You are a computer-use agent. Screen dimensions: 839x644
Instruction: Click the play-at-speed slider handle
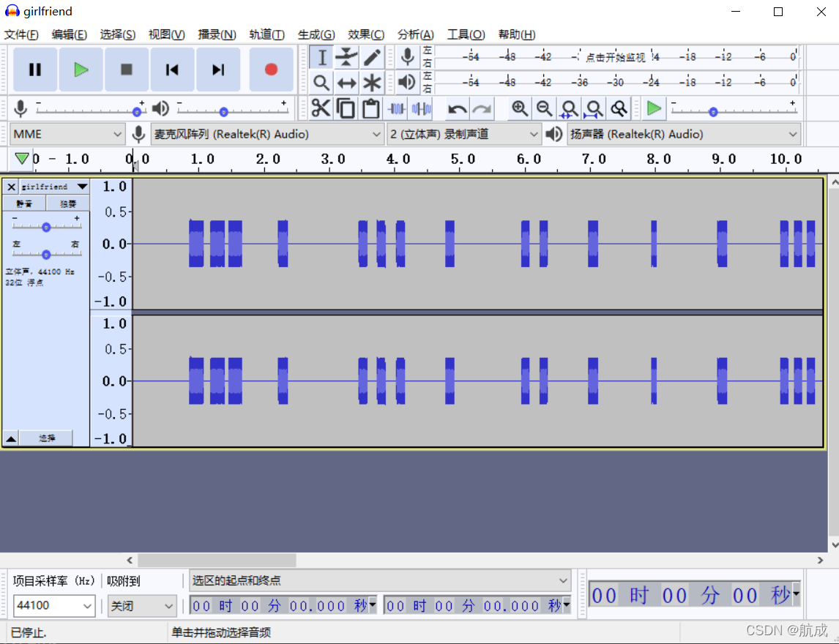coord(713,112)
